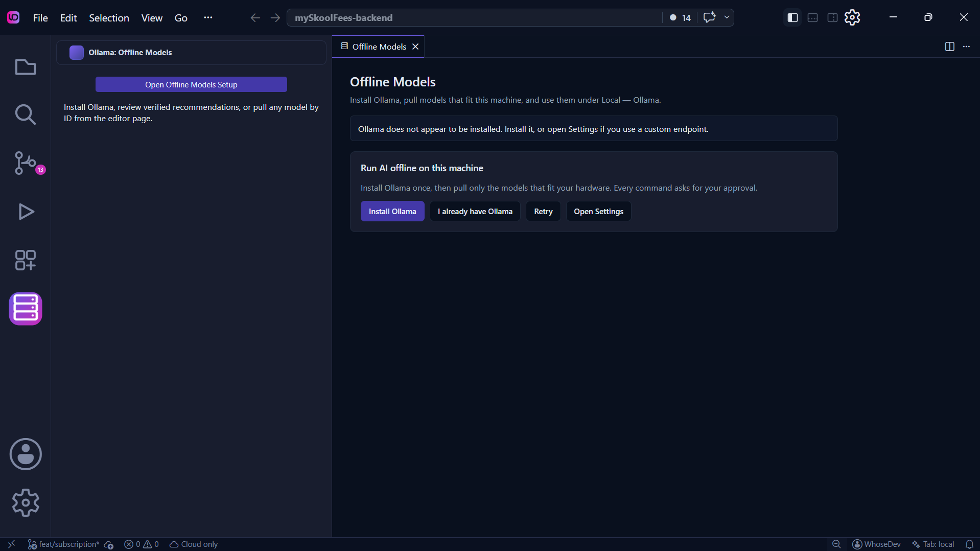Split the editor to the right
The height and width of the screenshot is (551, 980).
point(949,47)
